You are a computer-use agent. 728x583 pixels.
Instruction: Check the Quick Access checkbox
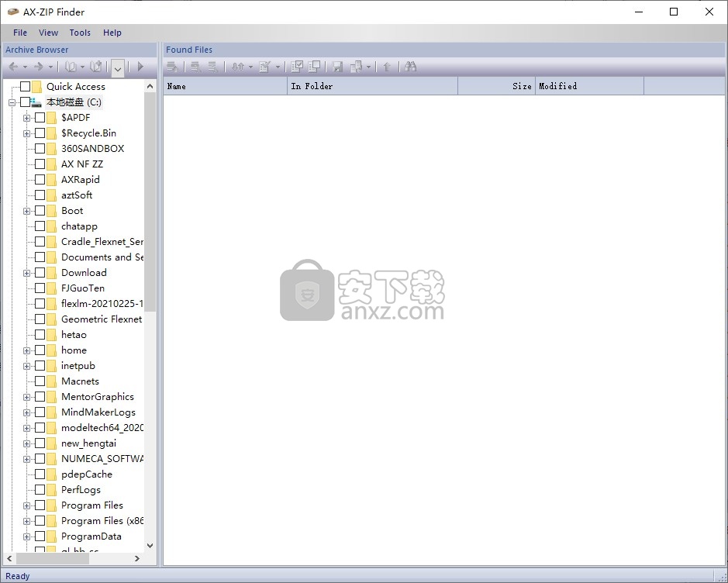click(25, 86)
